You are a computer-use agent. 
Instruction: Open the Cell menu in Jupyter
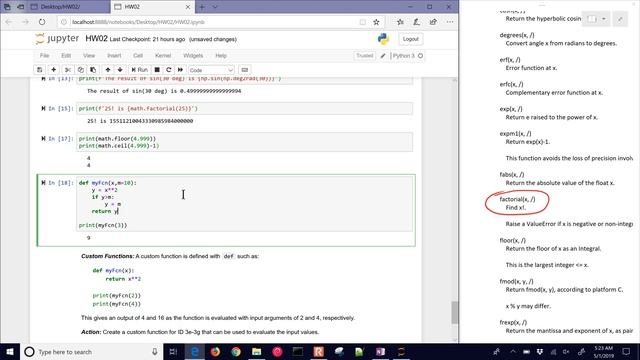point(138,56)
